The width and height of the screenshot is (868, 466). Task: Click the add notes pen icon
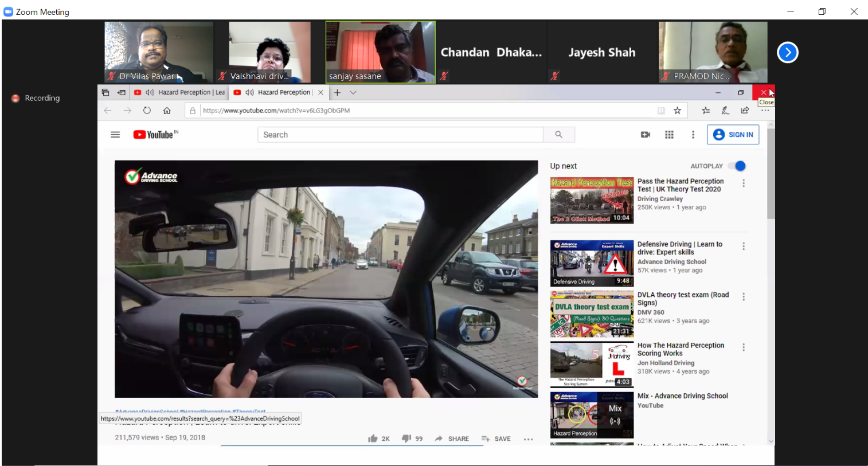click(725, 111)
